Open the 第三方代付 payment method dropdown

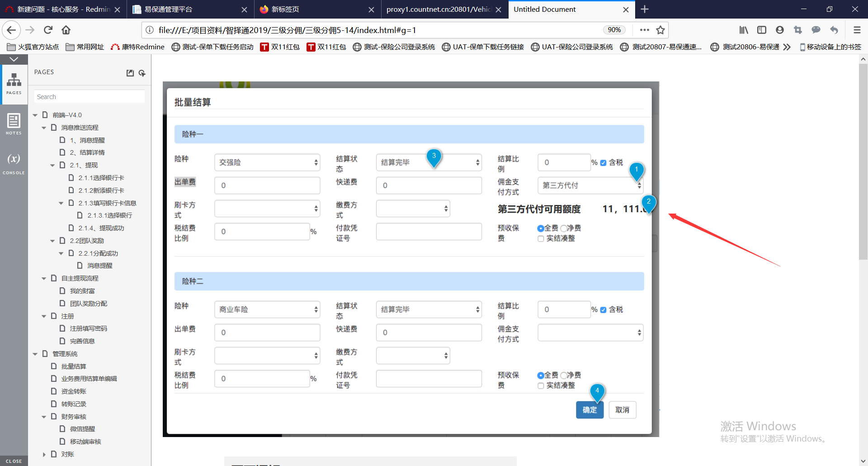pos(590,185)
